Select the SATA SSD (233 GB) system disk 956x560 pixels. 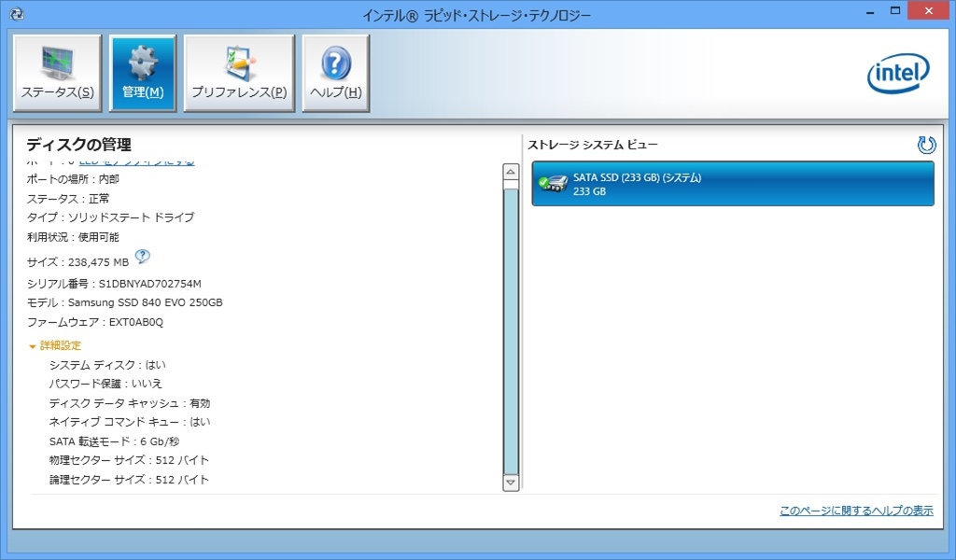point(733,184)
